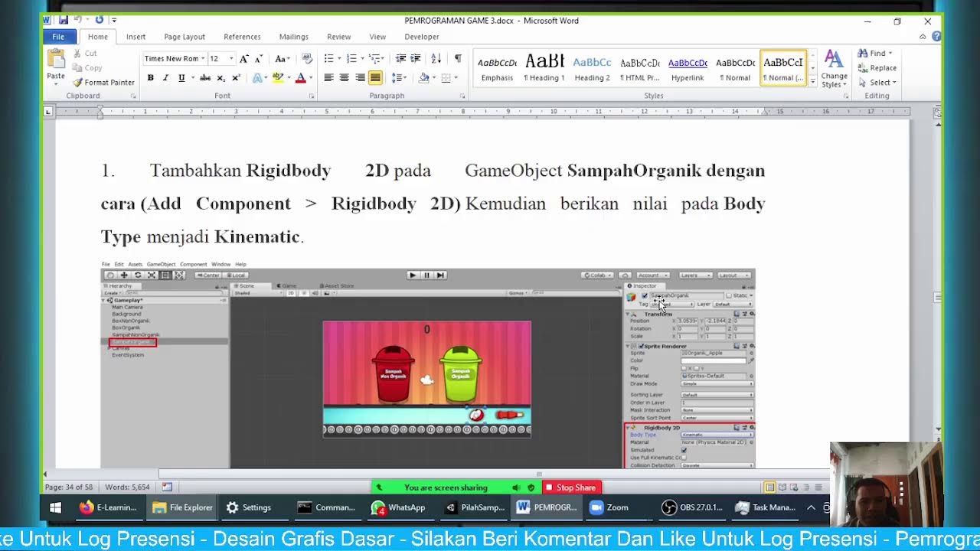Image resolution: width=980 pixels, height=551 pixels.
Task: Decrease paragraph indent
Action: pyautogui.click(x=400, y=59)
